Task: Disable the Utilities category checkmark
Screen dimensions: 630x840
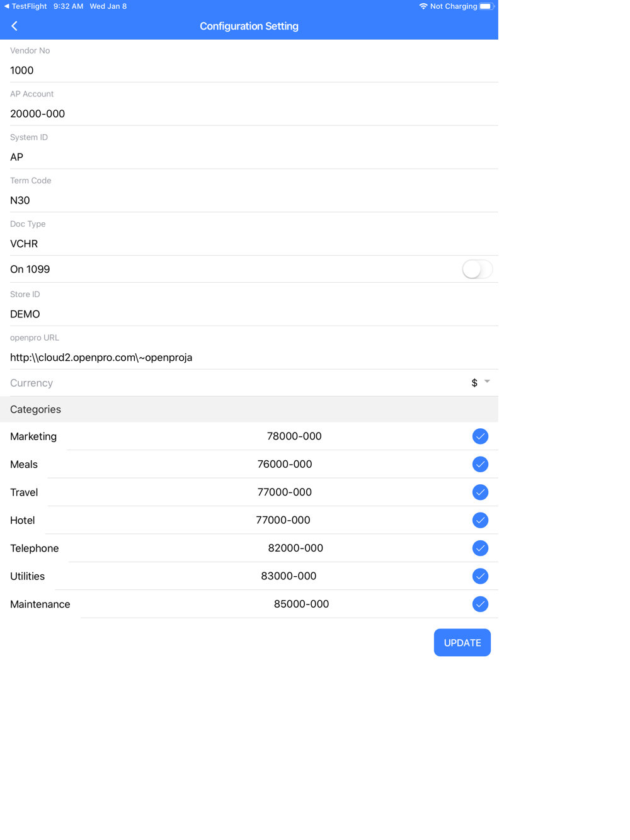Action: click(480, 576)
